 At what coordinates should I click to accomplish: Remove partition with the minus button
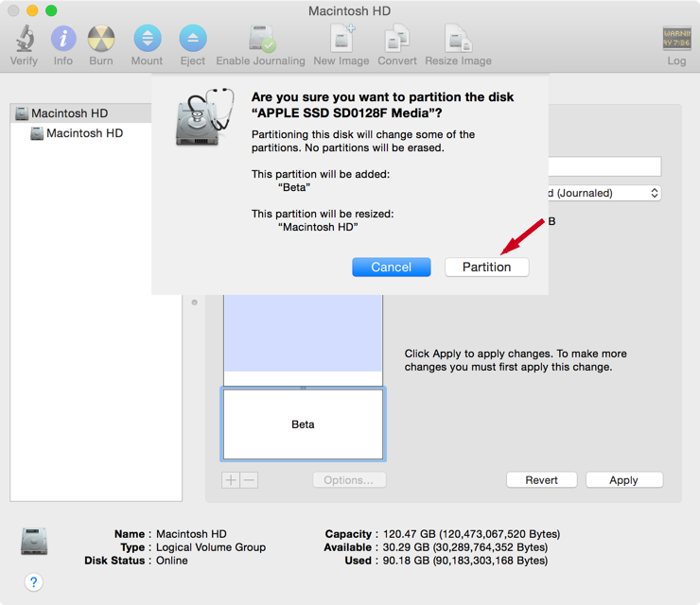click(x=249, y=480)
